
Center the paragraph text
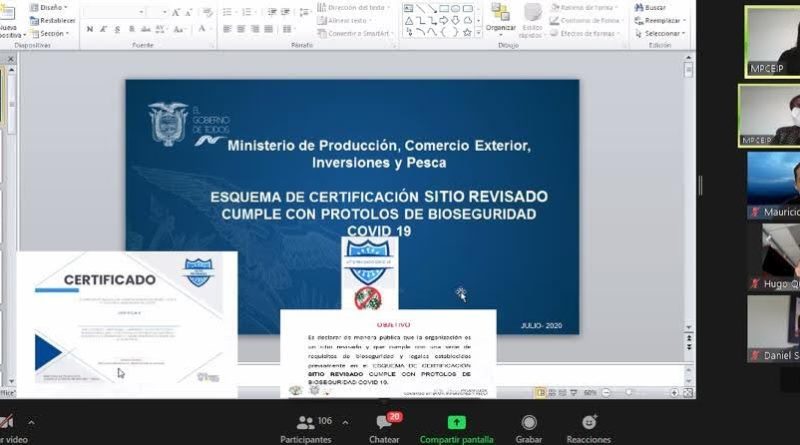coord(241,30)
